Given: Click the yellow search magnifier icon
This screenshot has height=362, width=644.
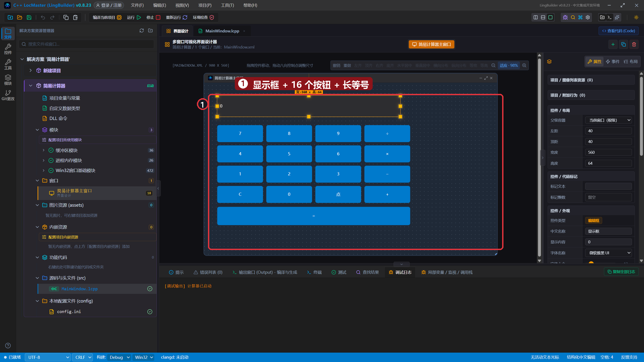Looking at the screenshot, I should click(x=573, y=17).
